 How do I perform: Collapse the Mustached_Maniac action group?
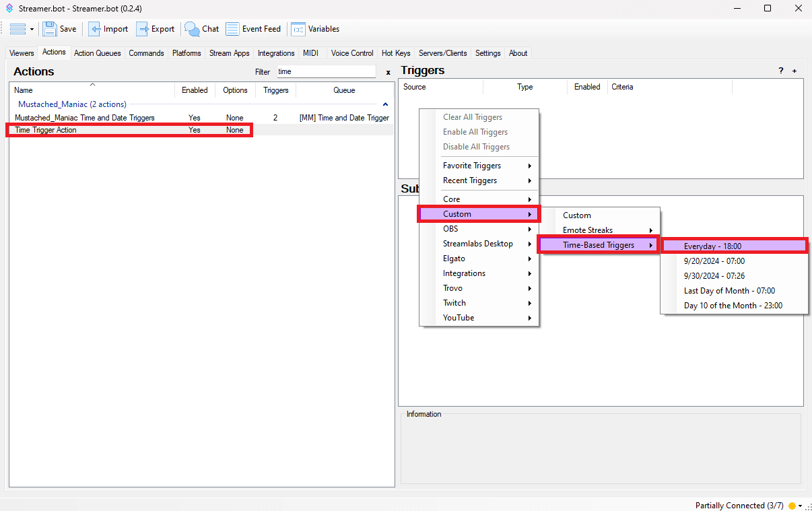click(x=385, y=104)
